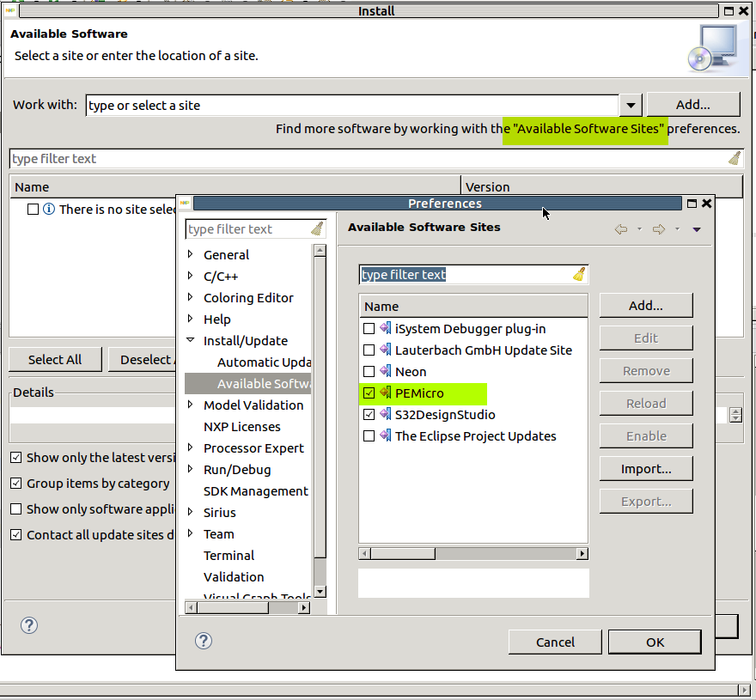The height and width of the screenshot is (700, 756).
Task: Enable The Eclipse Project Updates checkbox
Action: pyautogui.click(x=369, y=436)
